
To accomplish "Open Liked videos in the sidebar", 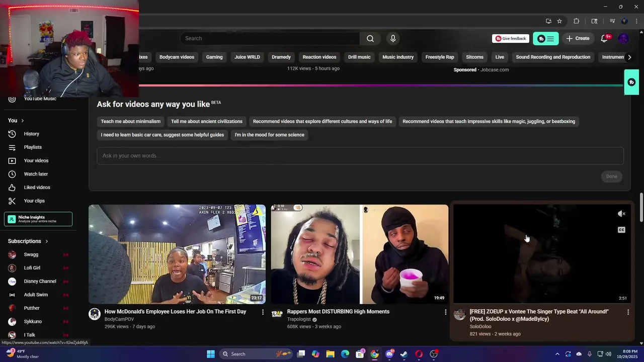I will (x=38, y=188).
